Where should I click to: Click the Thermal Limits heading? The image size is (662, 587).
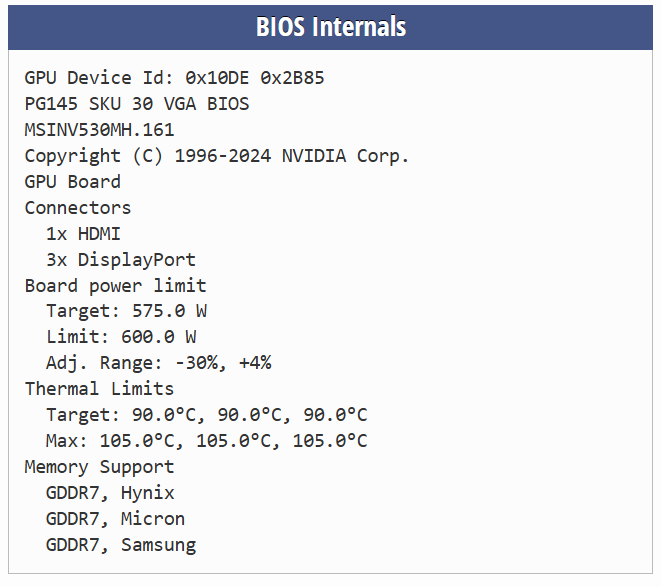99,389
